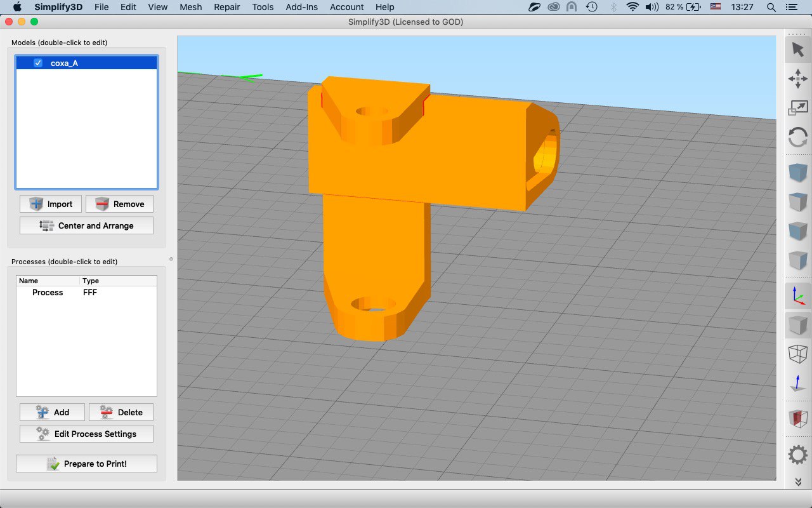
Task: Toggle wireframe cube rendering icon
Action: click(797, 354)
